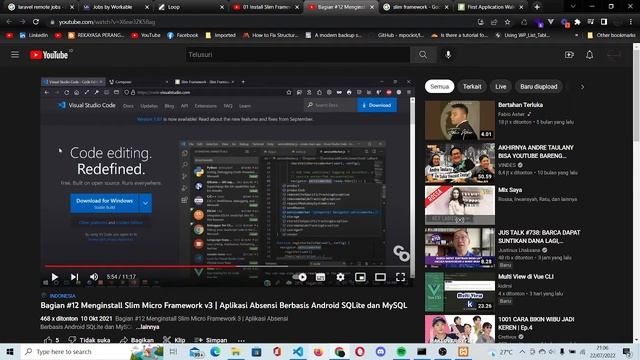Open the tab search dropdown arrow
The height and width of the screenshot is (360, 640).
click(573, 7)
